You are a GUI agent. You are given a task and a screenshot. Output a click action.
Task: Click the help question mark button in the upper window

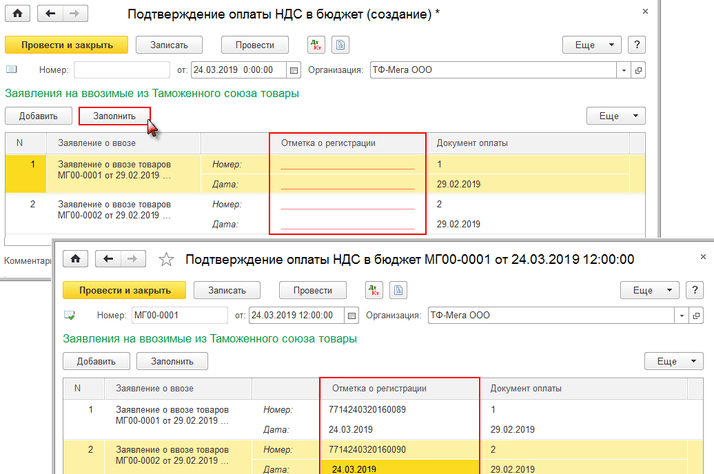636,45
